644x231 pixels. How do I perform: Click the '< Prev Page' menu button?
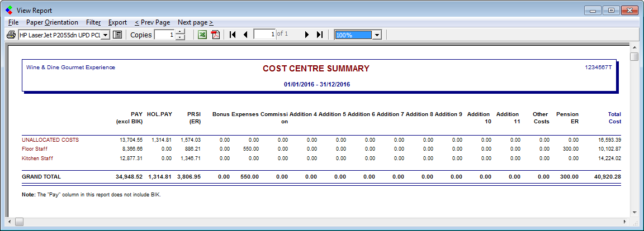click(152, 22)
